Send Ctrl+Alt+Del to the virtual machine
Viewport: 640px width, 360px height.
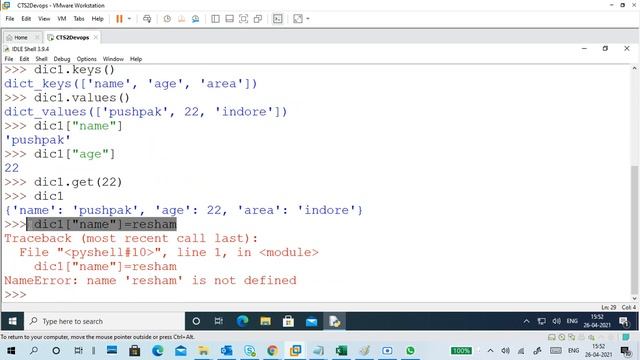[x=147, y=19]
